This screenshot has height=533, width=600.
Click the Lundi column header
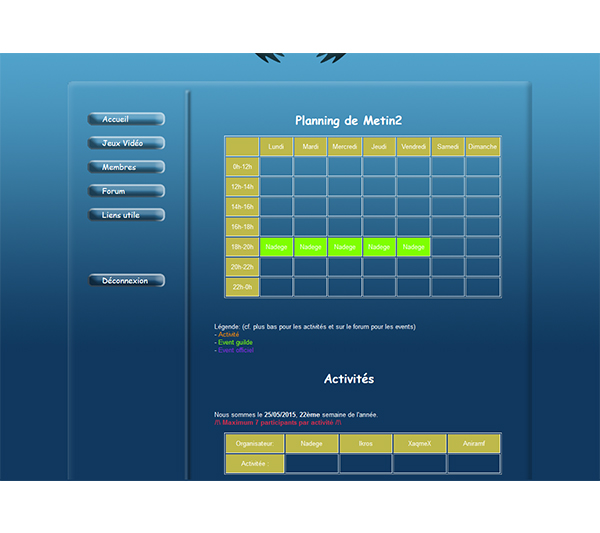[277, 147]
